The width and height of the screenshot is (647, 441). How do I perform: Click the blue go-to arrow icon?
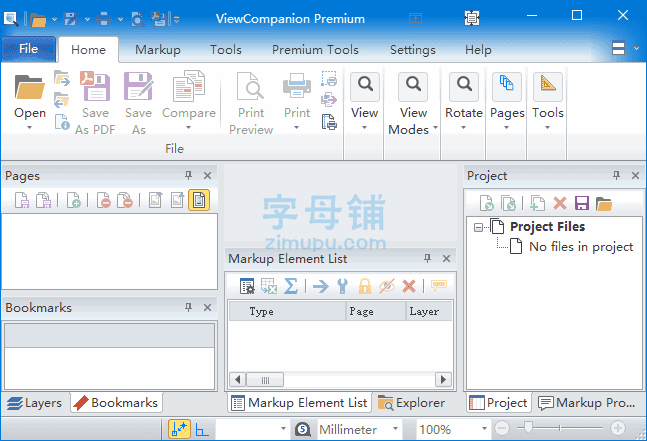click(x=321, y=286)
